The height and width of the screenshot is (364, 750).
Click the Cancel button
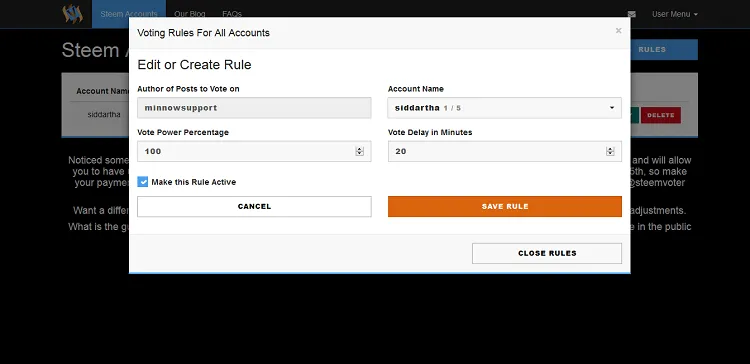coord(254,207)
